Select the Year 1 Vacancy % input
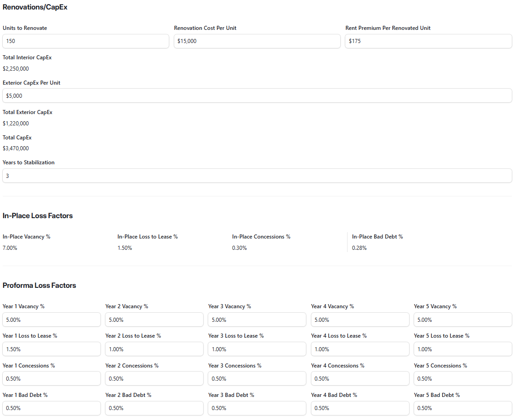This screenshot has height=420, width=515. 51,320
